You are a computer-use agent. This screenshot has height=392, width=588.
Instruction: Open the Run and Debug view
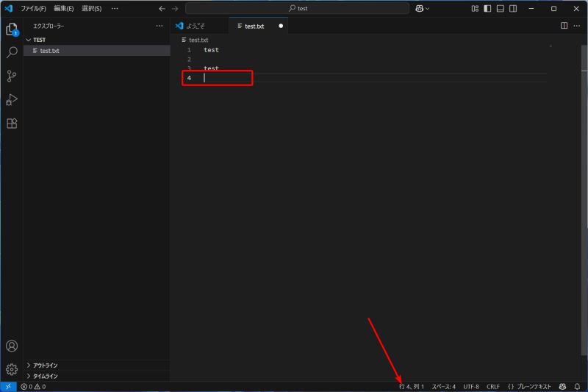[12, 100]
